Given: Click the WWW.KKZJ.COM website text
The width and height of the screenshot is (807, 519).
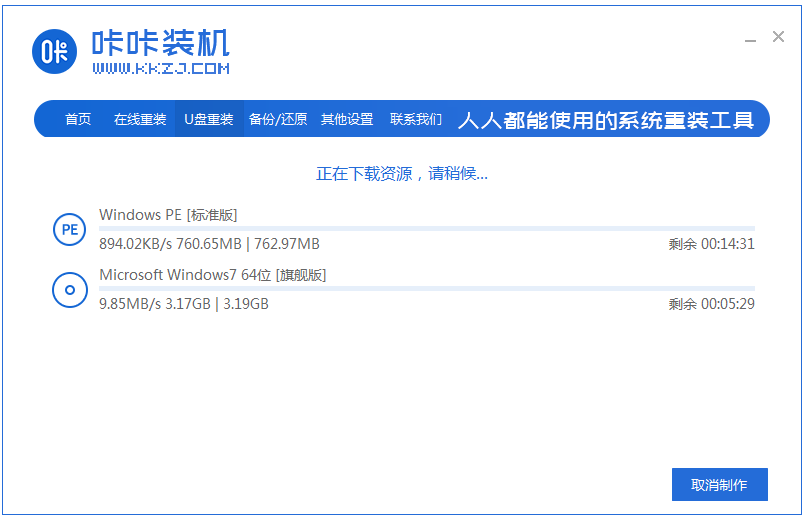Looking at the screenshot, I should click(161, 68).
